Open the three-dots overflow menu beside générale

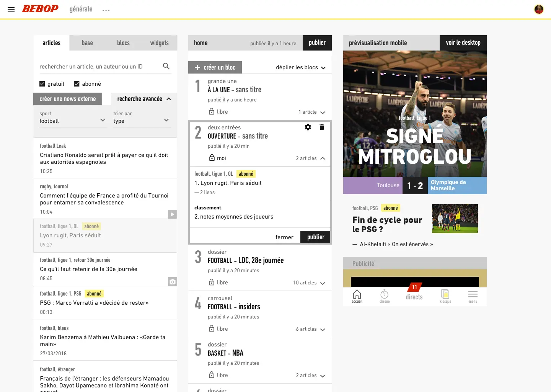click(x=106, y=10)
